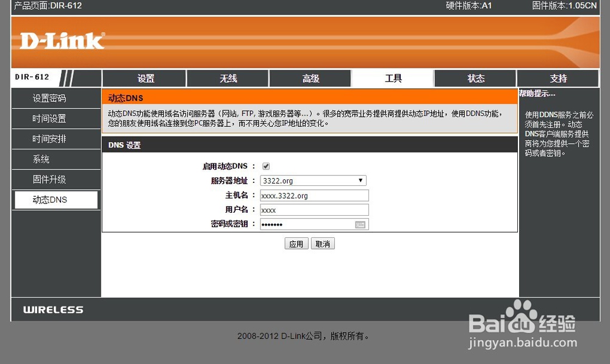Click the 2008-2012 D-Link copyright text
Screen dimensions: 610x364
(303, 336)
